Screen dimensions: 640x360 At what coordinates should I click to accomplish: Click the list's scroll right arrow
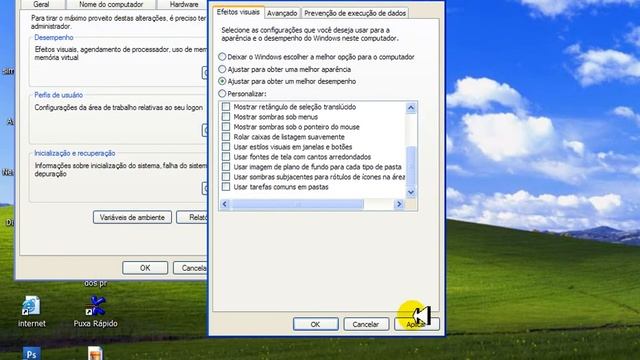click(x=399, y=204)
